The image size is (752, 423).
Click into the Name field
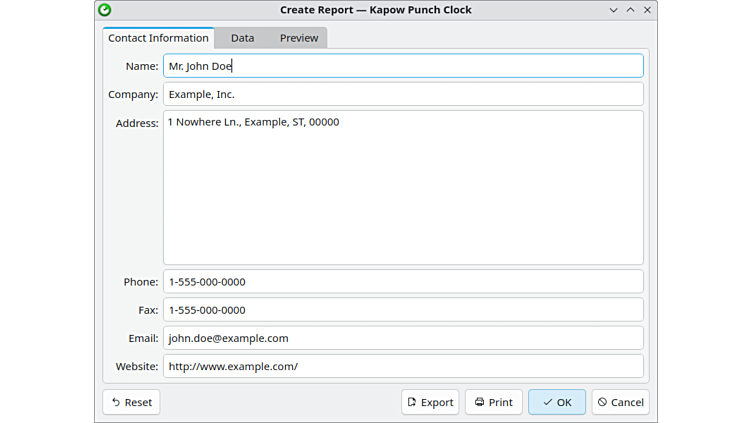(x=403, y=66)
